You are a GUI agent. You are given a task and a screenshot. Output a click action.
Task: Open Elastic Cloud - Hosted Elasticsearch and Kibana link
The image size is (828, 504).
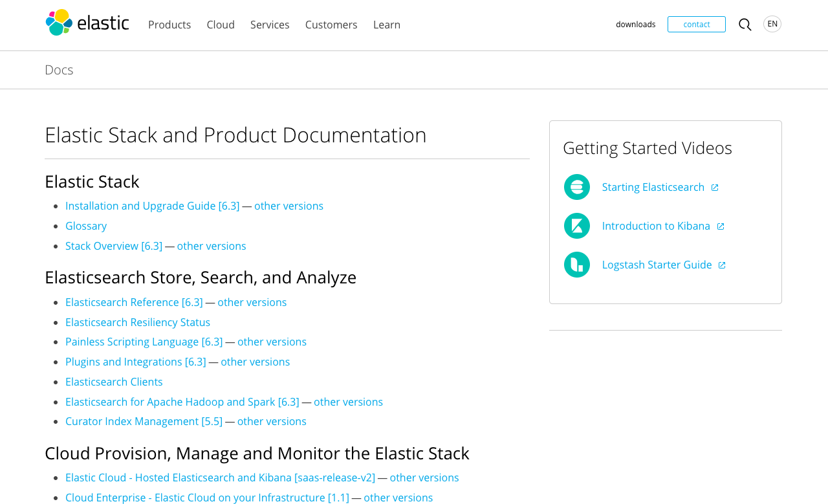tap(220, 477)
